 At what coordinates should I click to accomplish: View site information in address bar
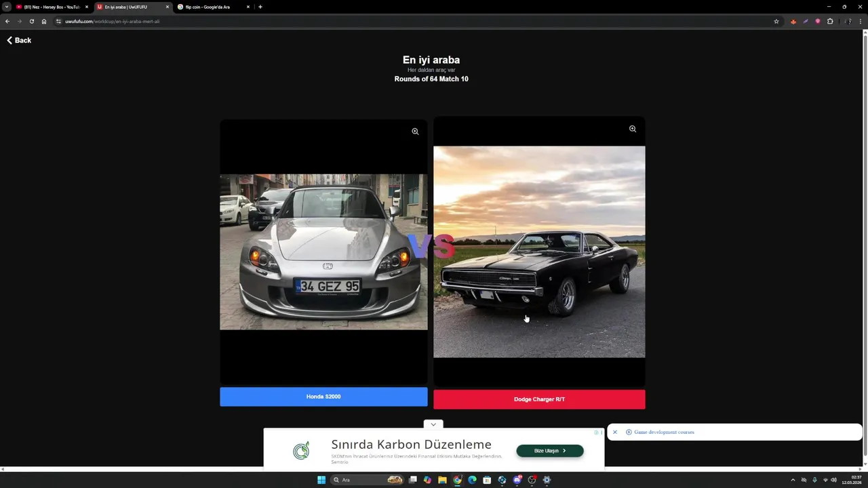(58, 21)
